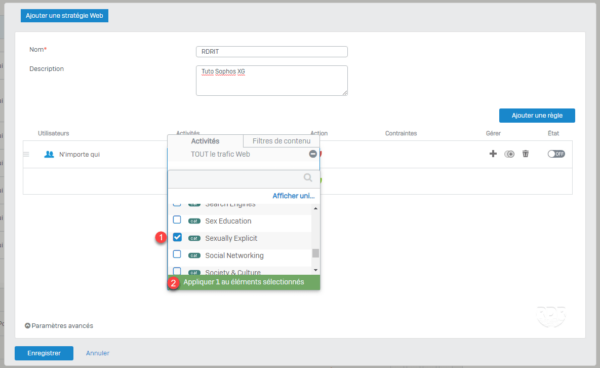Expand Paramètres avancés section
600x368 pixels.
tap(59, 326)
